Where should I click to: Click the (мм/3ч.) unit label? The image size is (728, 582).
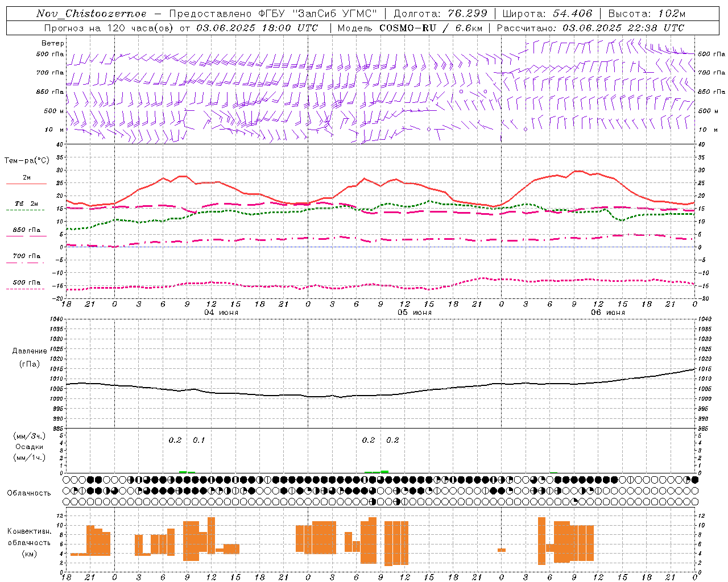[x=30, y=436]
